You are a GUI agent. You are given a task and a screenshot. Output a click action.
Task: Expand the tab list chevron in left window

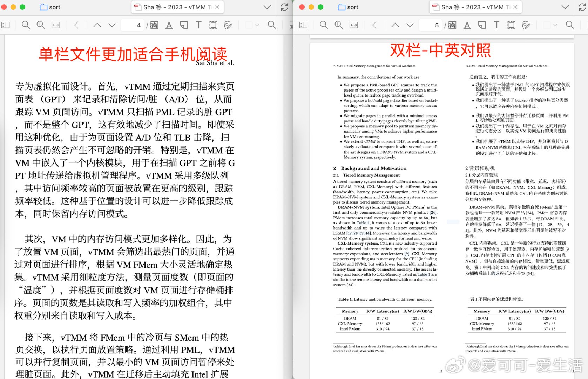pos(267,7)
